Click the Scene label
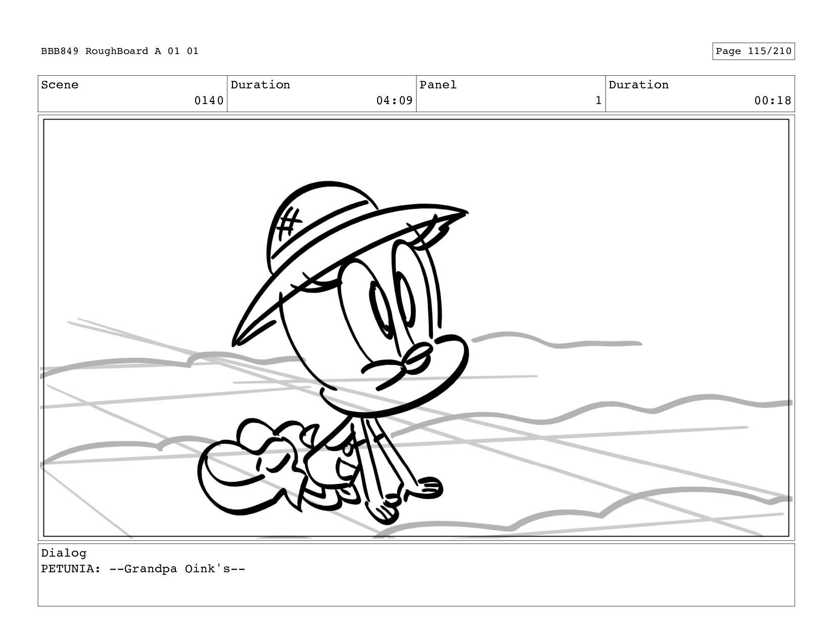Viewport: 834px width, 644px height. tap(60, 85)
